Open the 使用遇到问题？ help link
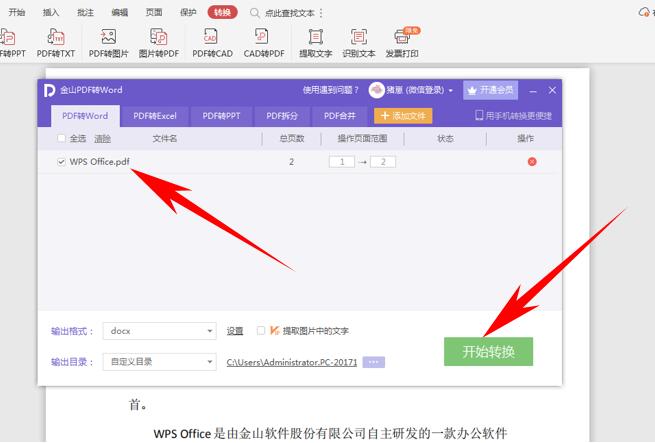This screenshot has width=655, height=443. coord(330,90)
